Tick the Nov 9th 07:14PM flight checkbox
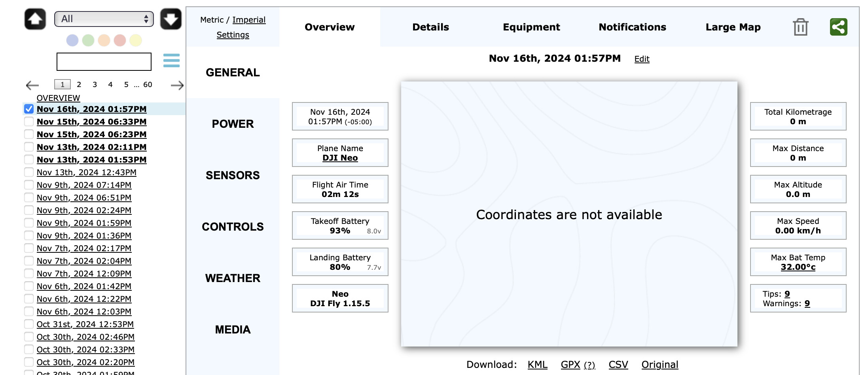The width and height of the screenshot is (868, 375). tap(29, 185)
